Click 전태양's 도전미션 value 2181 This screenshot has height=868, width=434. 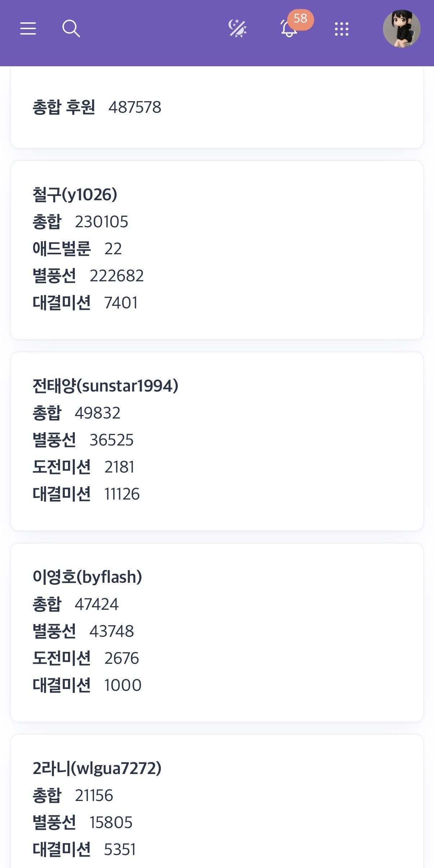tap(119, 467)
